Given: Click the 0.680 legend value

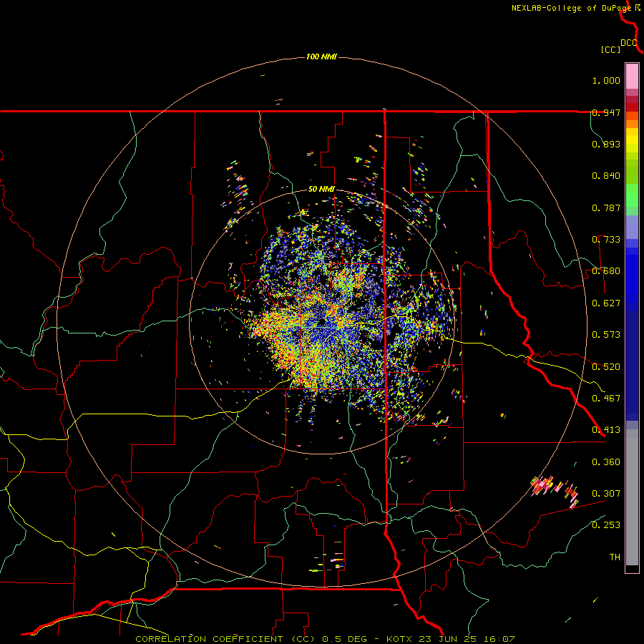Looking at the screenshot, I should (606, 271).
